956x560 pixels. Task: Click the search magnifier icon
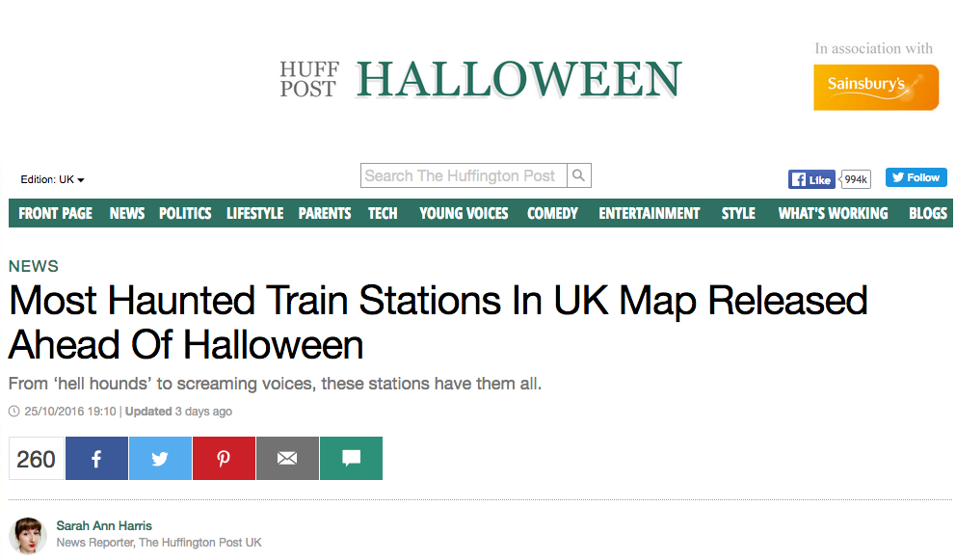pyautogui.click(x=578, y=175)
